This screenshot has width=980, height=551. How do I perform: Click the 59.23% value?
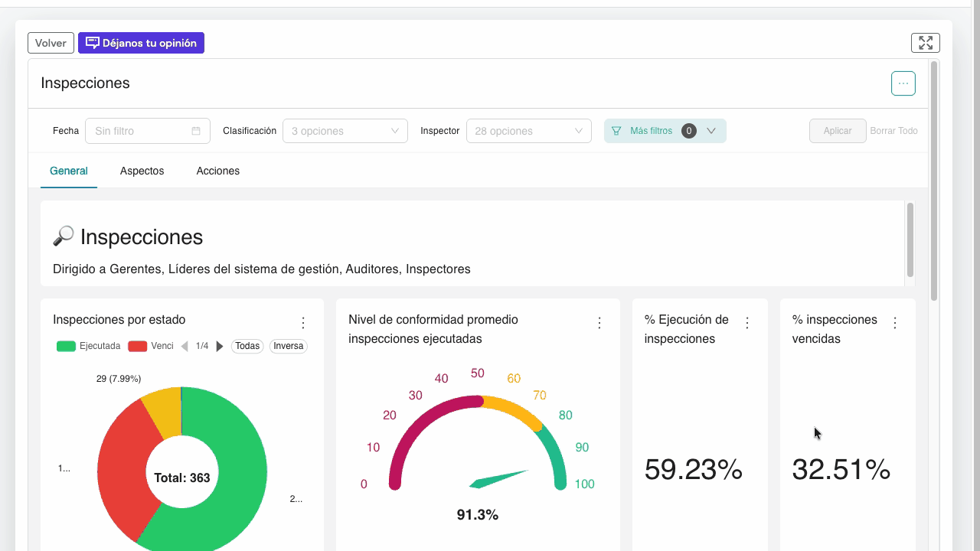(x=694, y=469)
